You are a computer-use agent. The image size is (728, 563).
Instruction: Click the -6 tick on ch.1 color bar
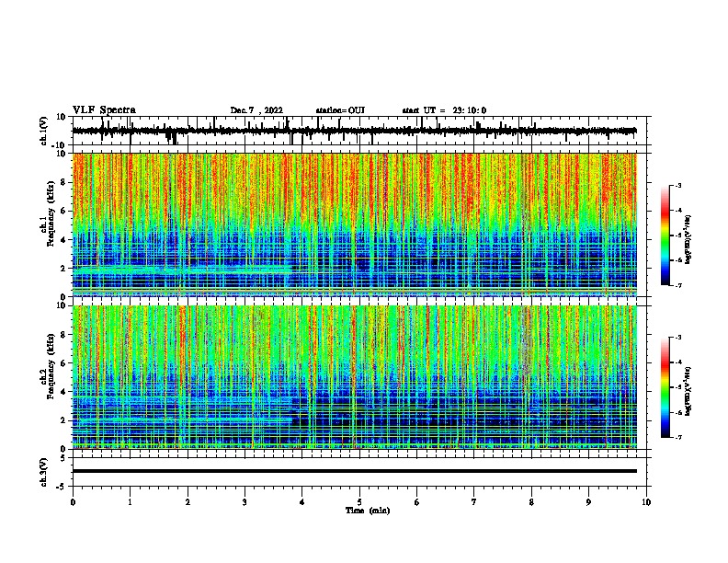pyautogui.click(x=677, y=260)
